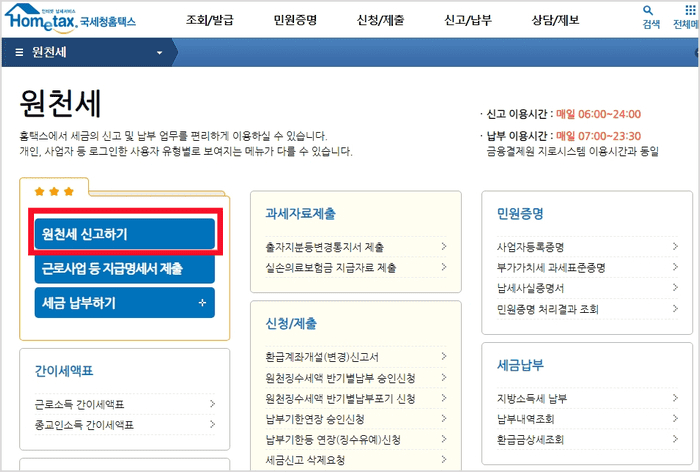The width and height of the screenshot is (700, 472).
Task: Open the search magnifier icon
Action: [648, 10]
